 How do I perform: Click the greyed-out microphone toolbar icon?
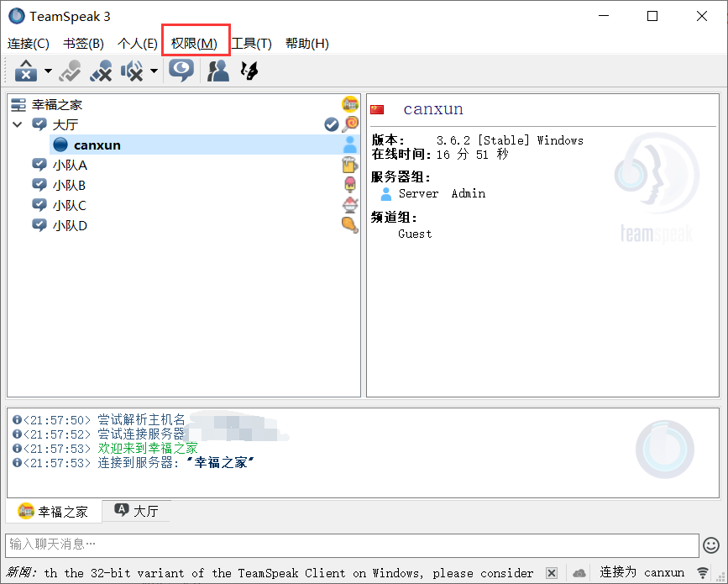click(70, 71)
